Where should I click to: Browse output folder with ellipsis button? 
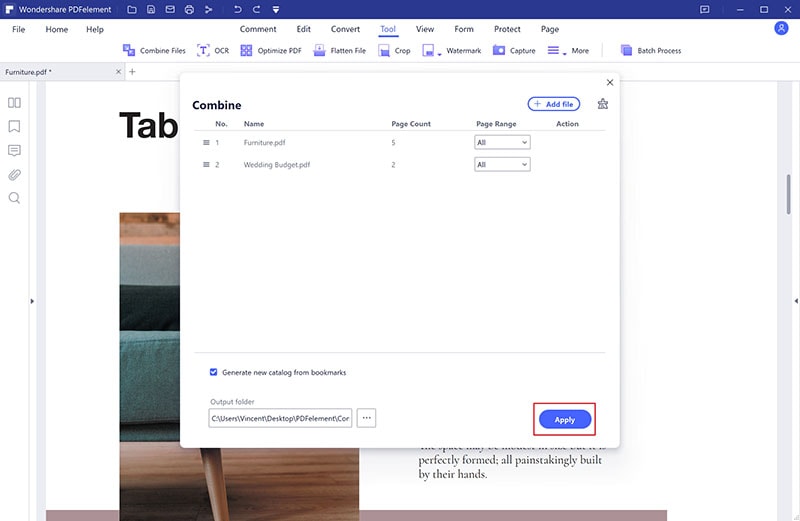pyautogui.click(x=366, y=418)
